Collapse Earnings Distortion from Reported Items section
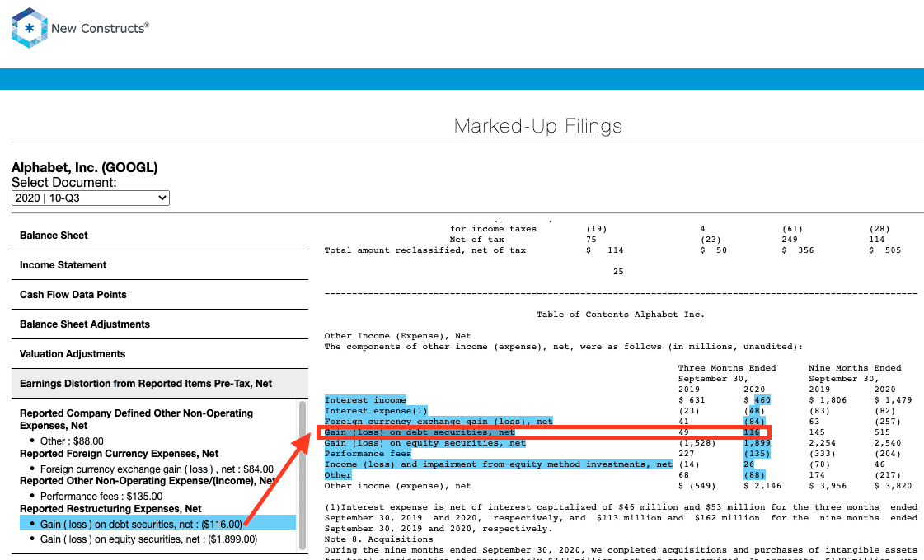924x560 pixels. (x=160, y=383)
